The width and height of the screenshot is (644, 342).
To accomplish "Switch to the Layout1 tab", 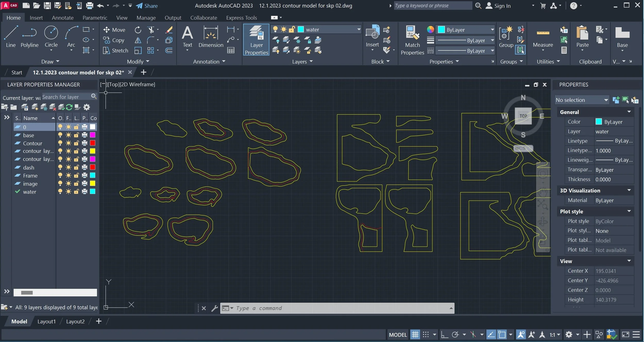I will 46,321.
